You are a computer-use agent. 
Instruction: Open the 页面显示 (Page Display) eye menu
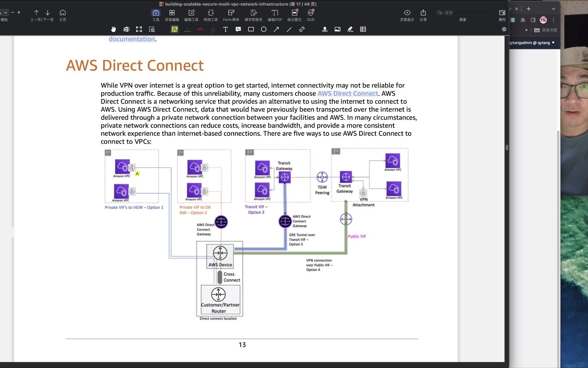[407, 15]
